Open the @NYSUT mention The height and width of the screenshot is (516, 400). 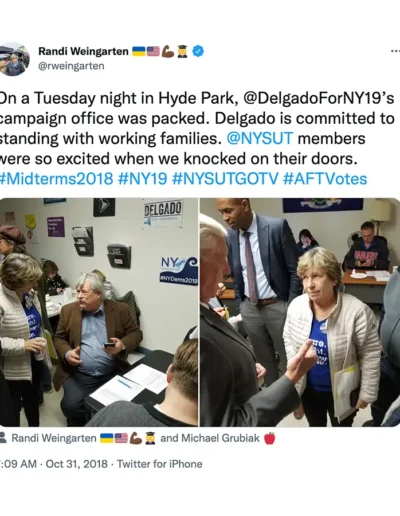[x=260, y=138]
